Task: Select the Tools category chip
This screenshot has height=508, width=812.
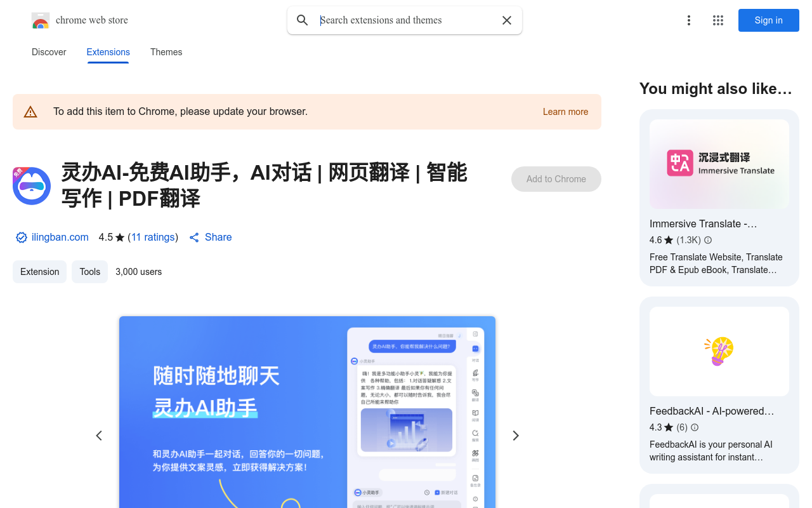Action: click(89, 272)
